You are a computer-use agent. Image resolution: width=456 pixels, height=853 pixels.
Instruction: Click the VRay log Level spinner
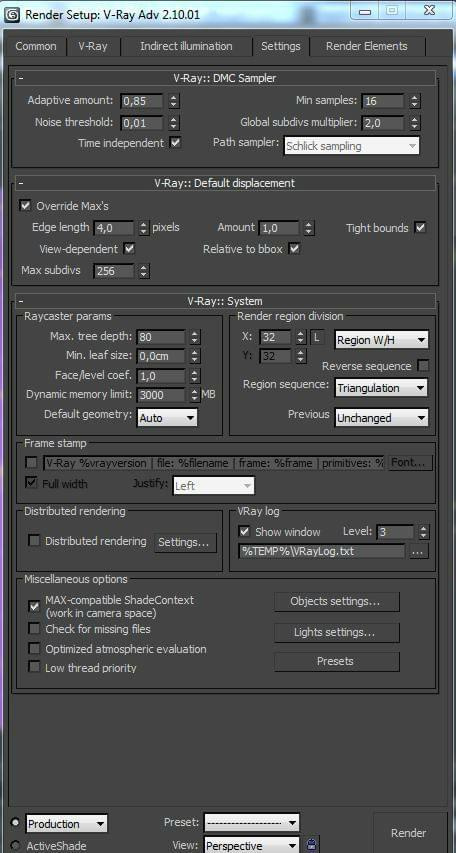424,531
